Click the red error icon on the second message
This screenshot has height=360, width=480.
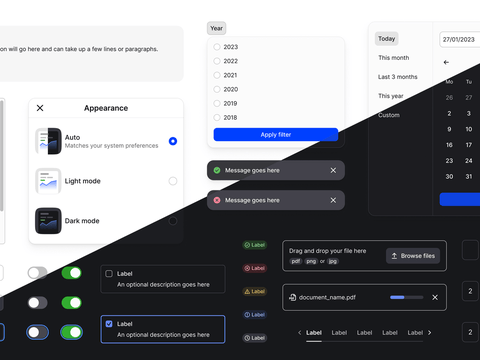217,200
